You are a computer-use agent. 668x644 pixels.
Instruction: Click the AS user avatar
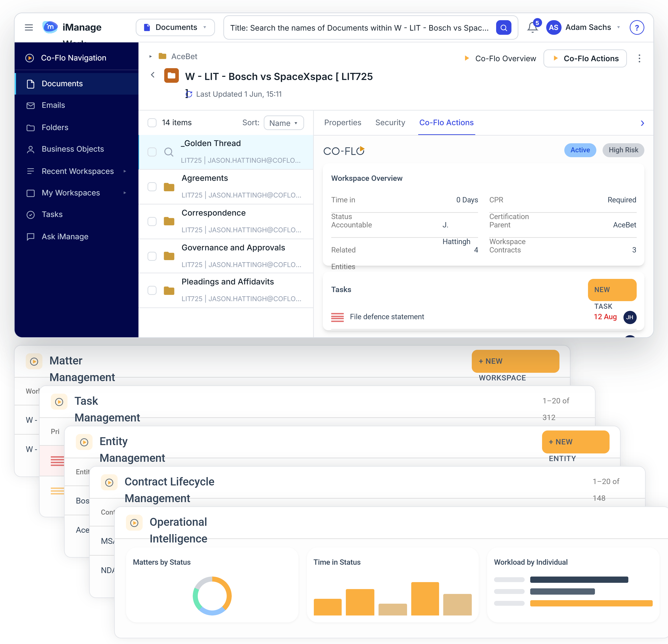553,27
